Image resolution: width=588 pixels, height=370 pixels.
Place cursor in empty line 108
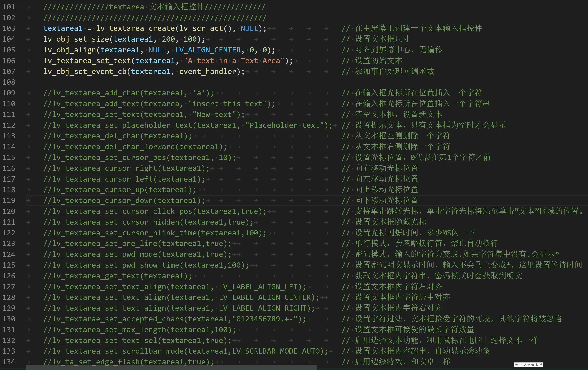pyautogui.click(x=147, y=82)
